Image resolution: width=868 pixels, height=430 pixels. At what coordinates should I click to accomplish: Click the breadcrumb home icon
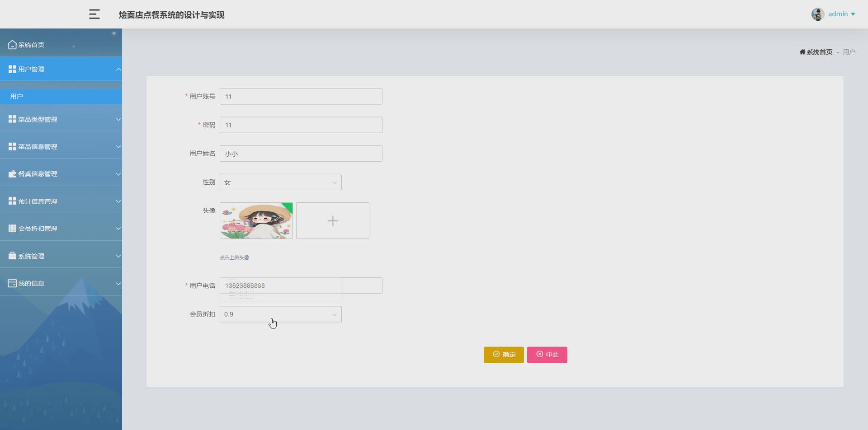802,52
